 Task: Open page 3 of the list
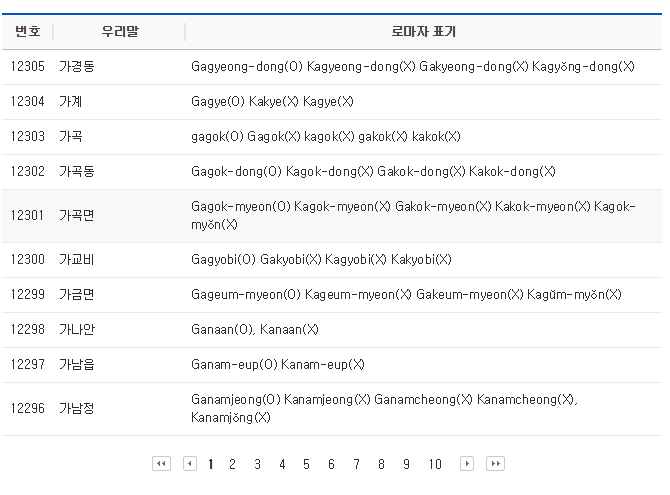tap(257, 464)
